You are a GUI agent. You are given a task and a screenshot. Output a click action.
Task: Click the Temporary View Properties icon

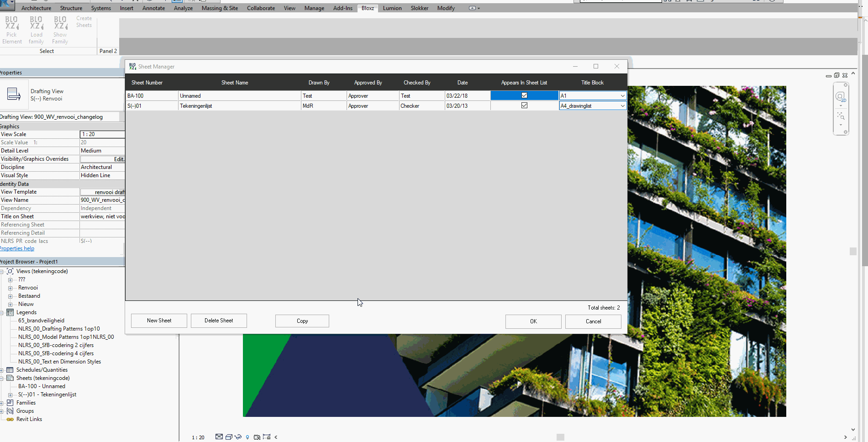tap(257, 437)
